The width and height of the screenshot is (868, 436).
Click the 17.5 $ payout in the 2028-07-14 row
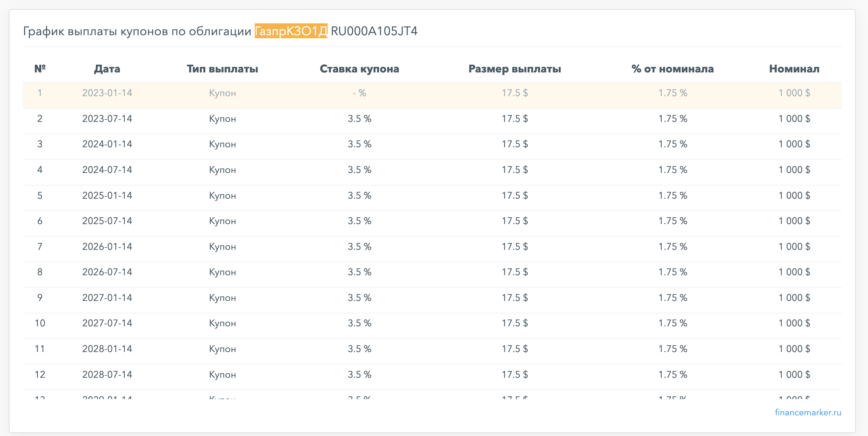pos(515,374)
